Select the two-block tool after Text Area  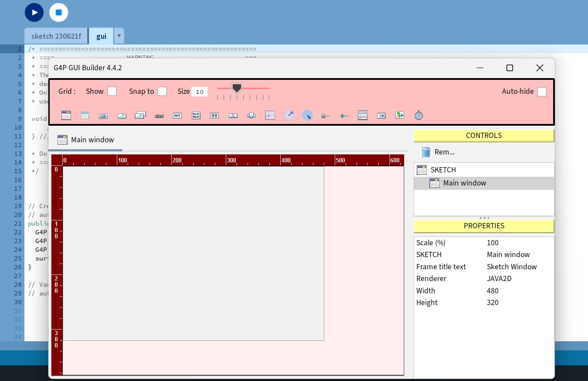214,116
